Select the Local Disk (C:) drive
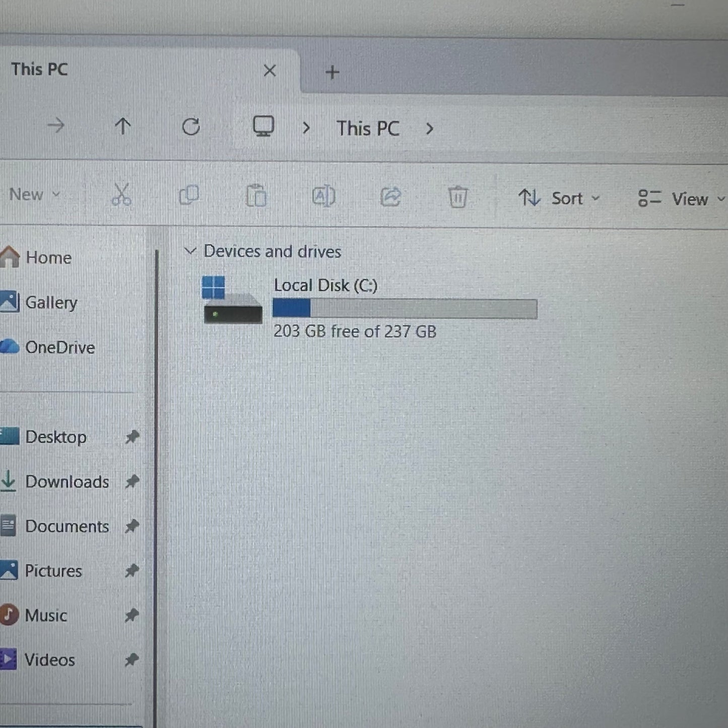Screen dimensions: 728x728 325,286
